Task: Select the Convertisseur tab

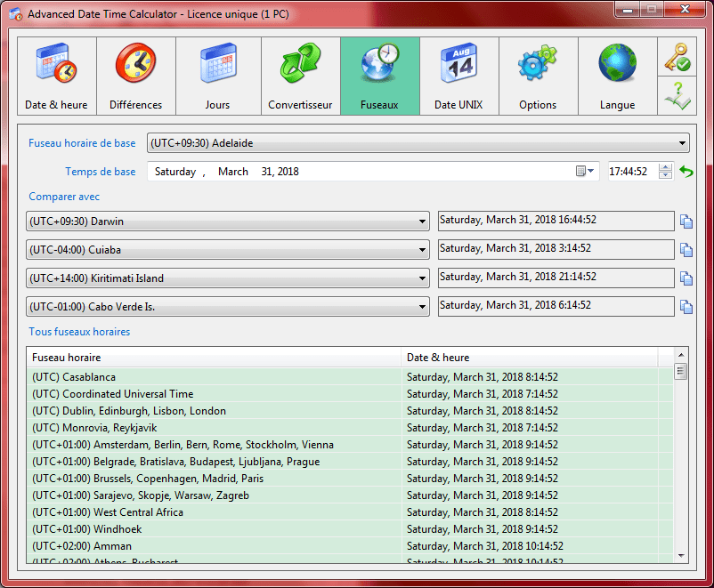Action: coord(301,76)
